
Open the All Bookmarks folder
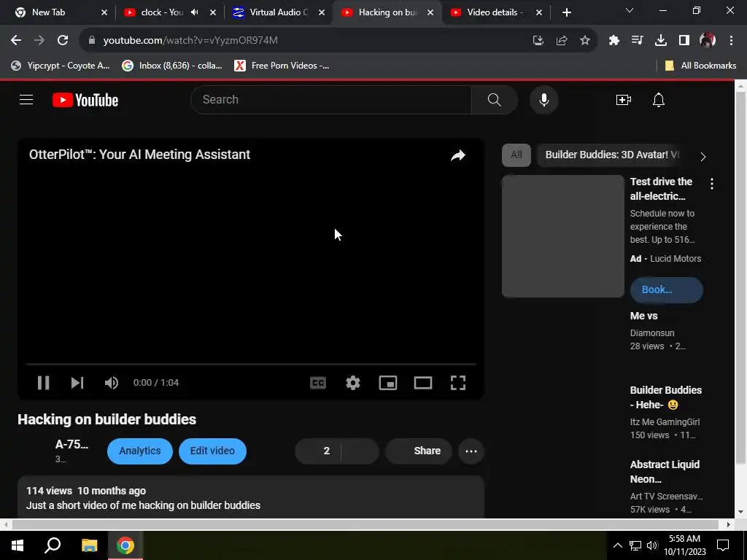[700, 66]
